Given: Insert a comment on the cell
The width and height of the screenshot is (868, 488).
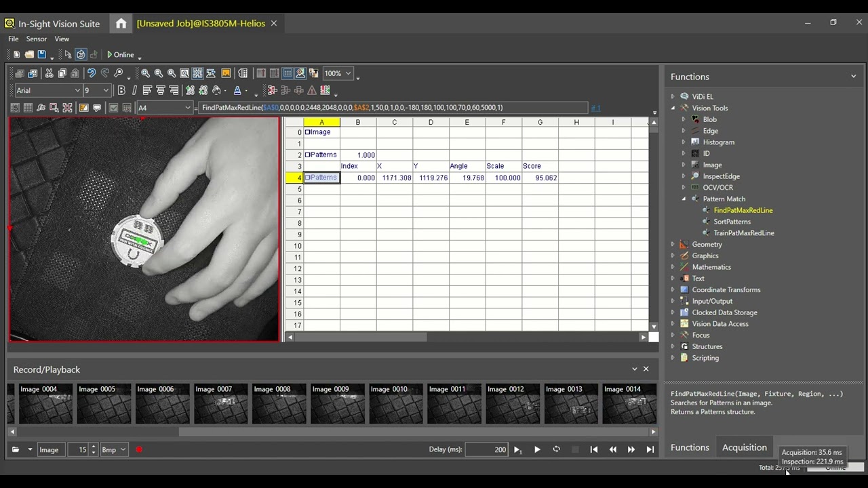Looking at the screenshot, I should pyautogui.click(x=97, y=108).
